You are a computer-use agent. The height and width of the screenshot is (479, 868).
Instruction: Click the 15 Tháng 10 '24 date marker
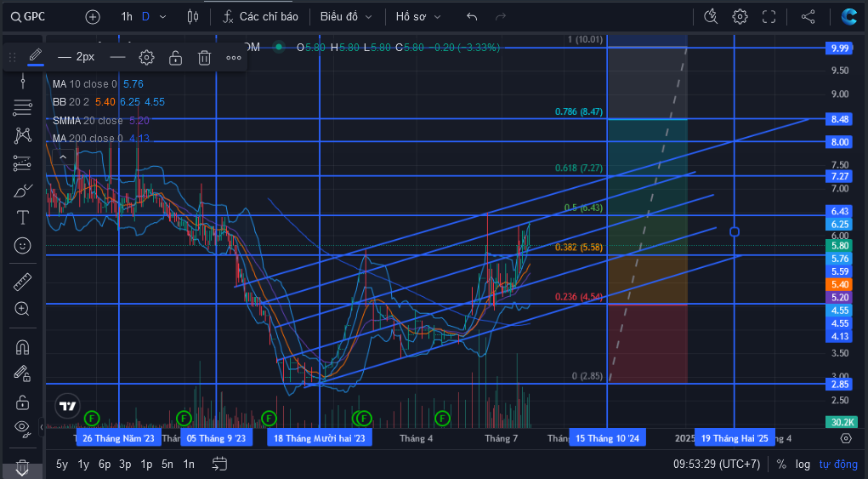(607, 438)
